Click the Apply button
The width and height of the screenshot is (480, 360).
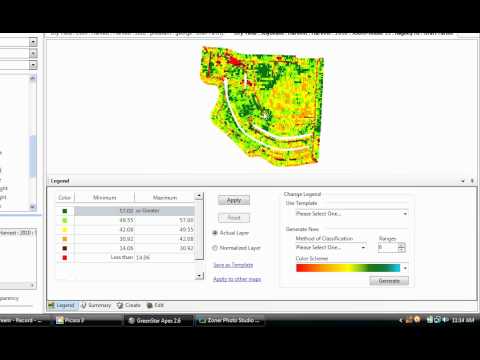point(234,200)
